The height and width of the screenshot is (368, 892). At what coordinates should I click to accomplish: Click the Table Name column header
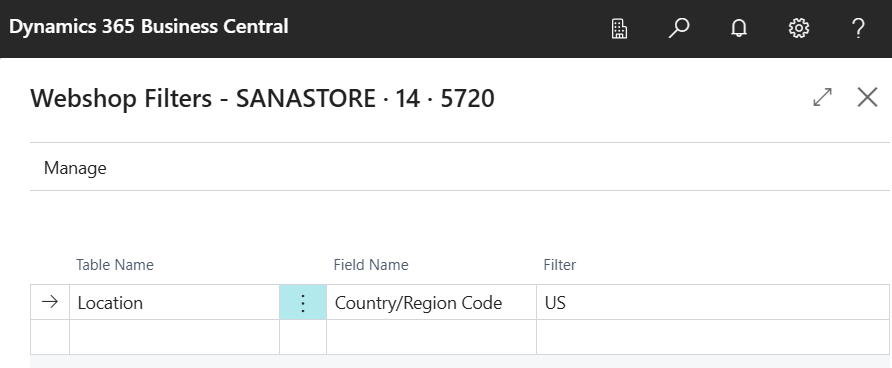[115, 265]
